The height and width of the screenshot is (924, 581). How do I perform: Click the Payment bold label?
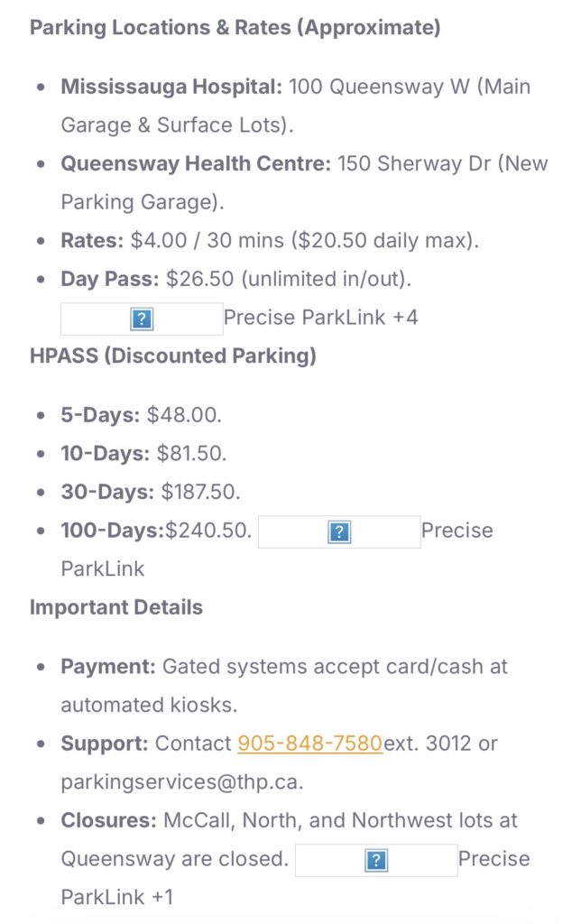coord(107,667)
